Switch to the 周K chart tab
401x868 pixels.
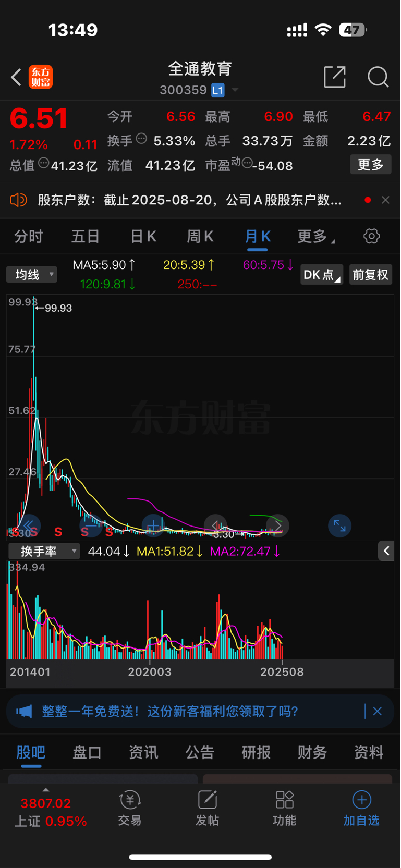coord(200,237)
